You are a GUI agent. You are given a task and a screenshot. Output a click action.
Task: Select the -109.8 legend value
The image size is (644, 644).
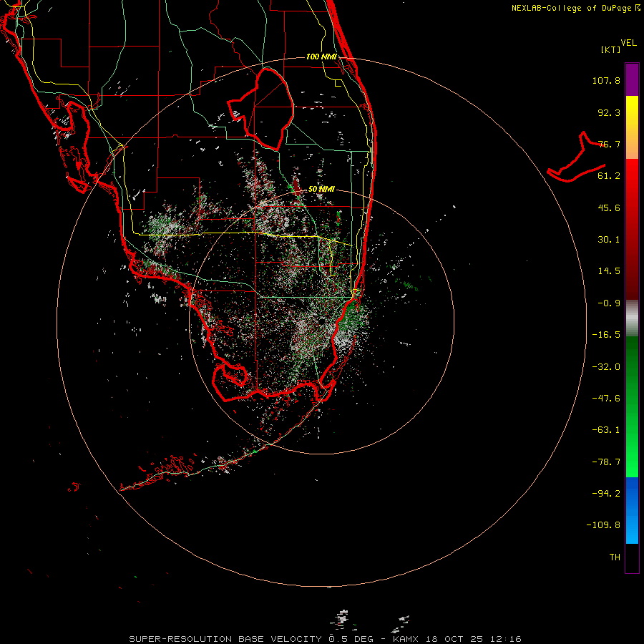click(x=603, y=525)
